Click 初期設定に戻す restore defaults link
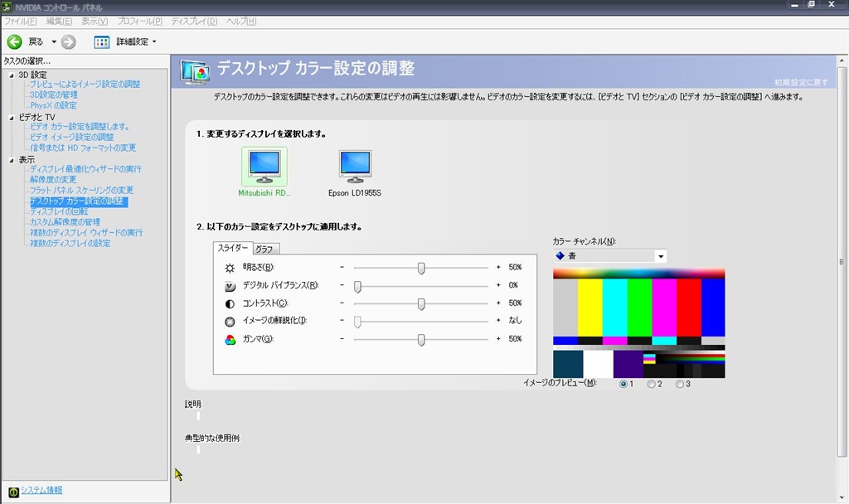Image resolution: width=849 pixels, height=504 pixels. (801, 82)
